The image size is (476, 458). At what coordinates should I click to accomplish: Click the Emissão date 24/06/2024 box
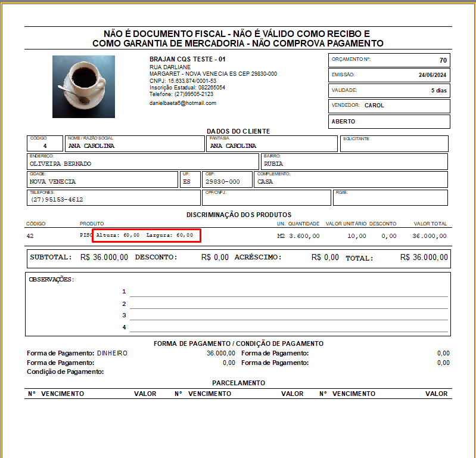[x=389, y=75]
